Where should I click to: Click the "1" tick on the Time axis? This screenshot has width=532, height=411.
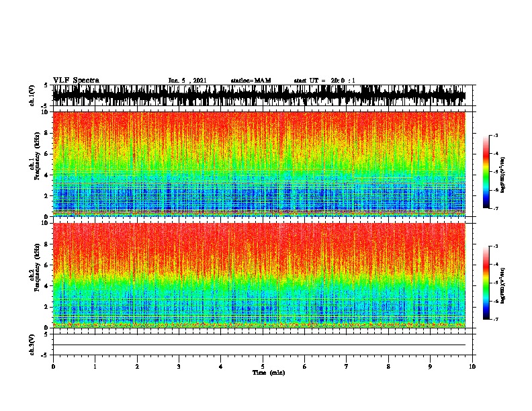tap(95, 367)
